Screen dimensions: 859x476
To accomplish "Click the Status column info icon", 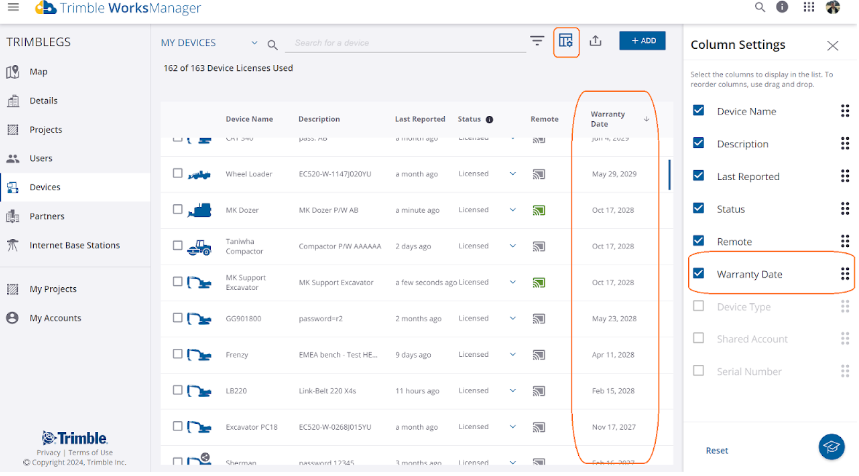I will coord(489,120).
